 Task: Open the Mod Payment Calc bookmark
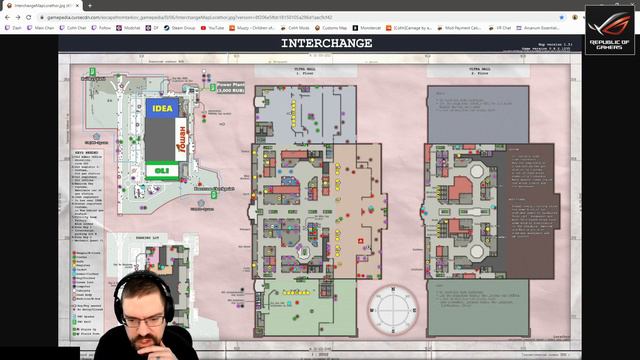459,28
